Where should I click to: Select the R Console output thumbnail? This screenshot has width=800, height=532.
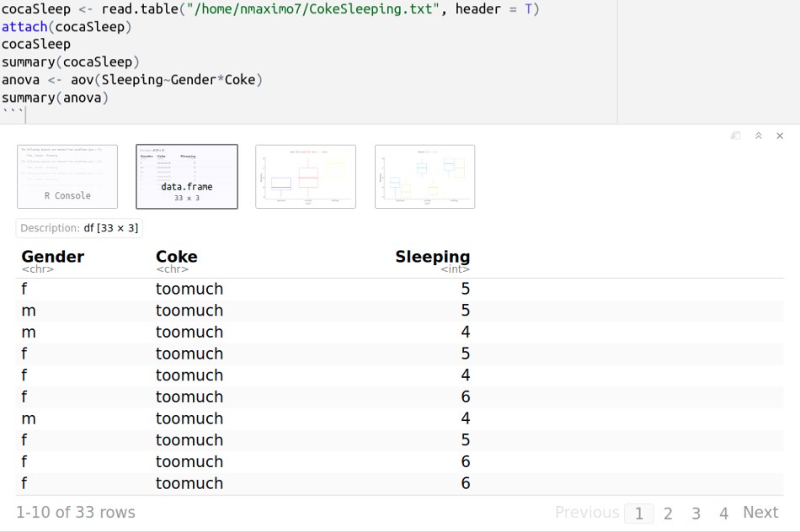click(x=67, y=177)
